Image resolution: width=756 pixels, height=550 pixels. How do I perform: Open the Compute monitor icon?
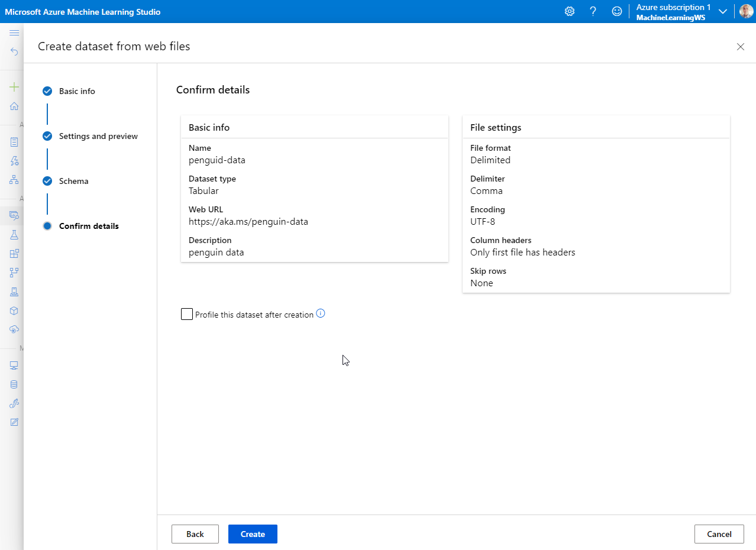(14, 365)
